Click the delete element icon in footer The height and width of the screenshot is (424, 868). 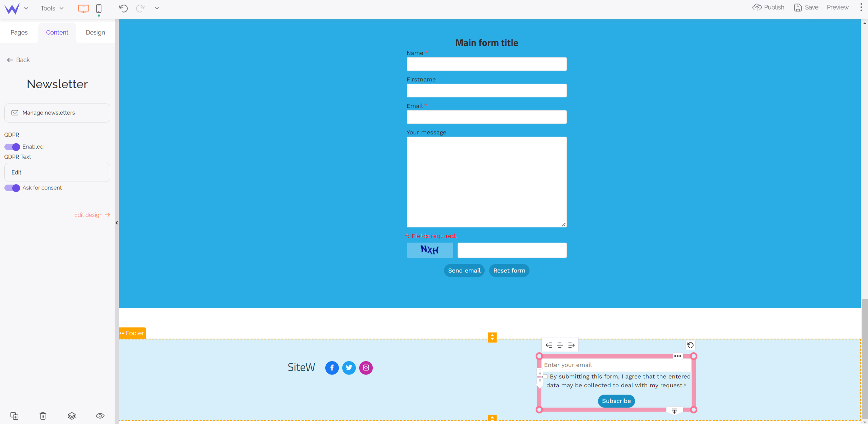point(43,416)
